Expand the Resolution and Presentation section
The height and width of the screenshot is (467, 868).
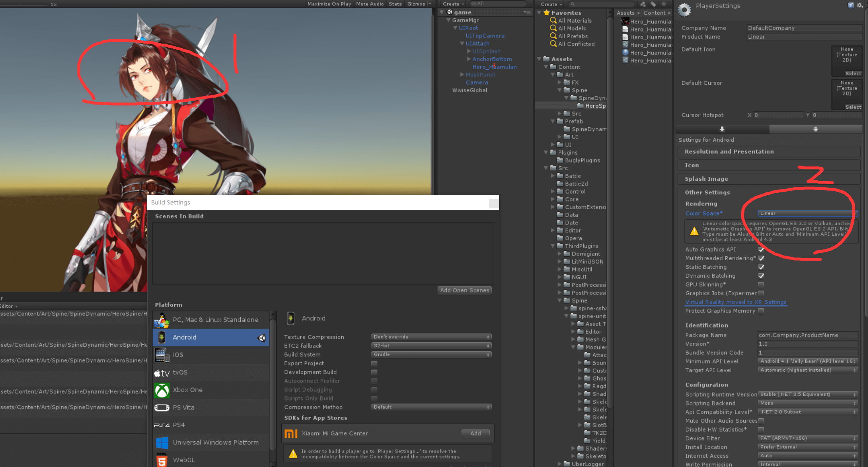769,152
